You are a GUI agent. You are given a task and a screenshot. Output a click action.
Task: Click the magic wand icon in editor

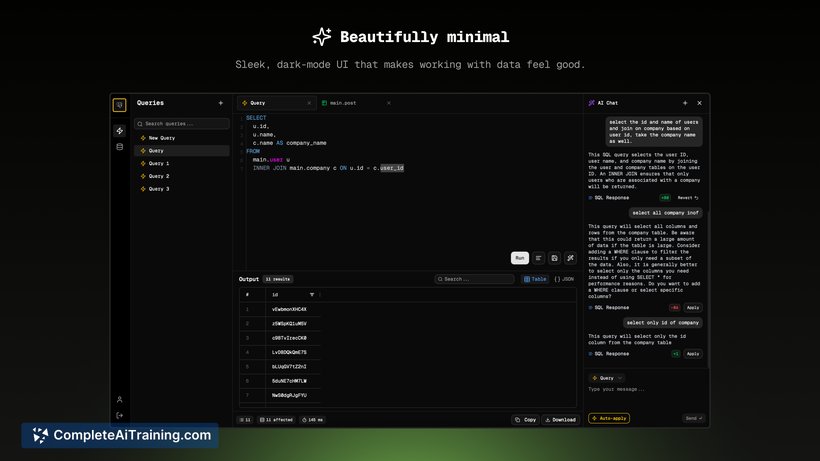click(570, 258)
